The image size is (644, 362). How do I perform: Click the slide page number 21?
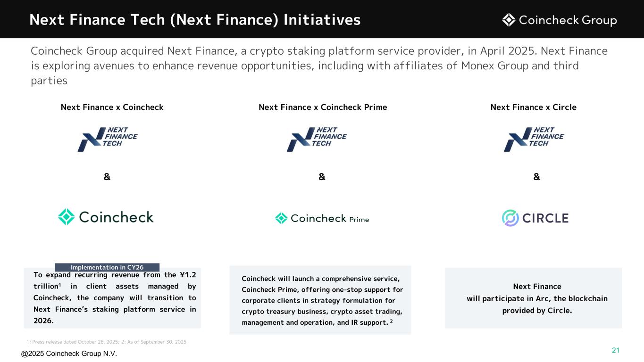pyautogui.click(x=615, y=350)
